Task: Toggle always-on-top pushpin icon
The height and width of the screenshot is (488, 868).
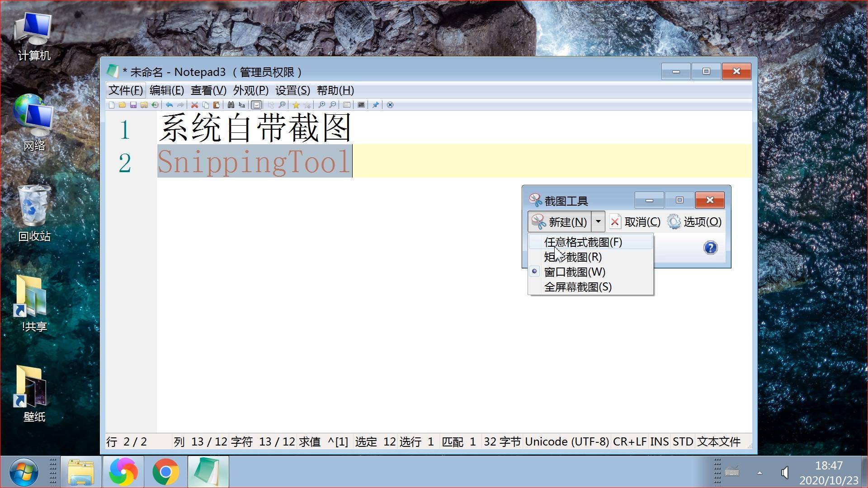Action: [375, 105]
